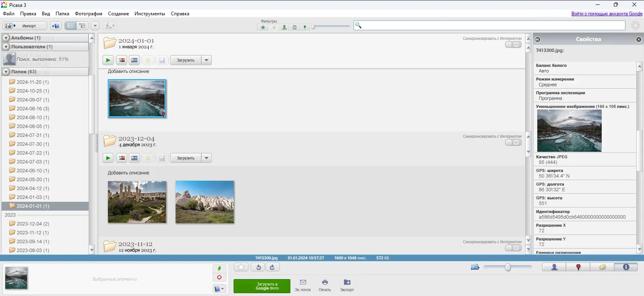Click the thumbnail zoom slider handle
The height and width of the screenshot is (296, 644).
pos(508,267)
